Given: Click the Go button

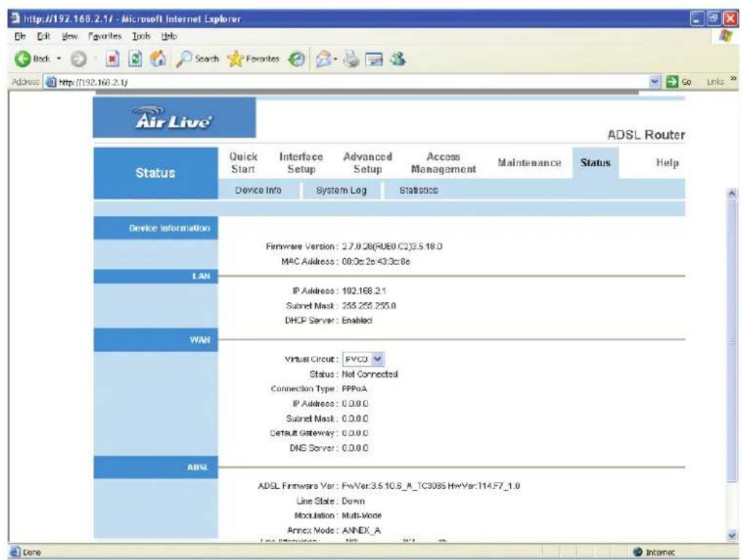Looking at the screenshot, I should [x=678, y=82].
